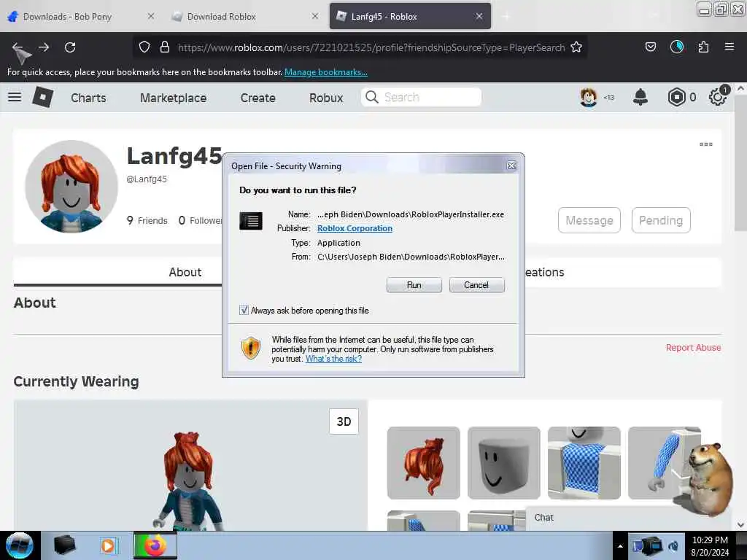Toggle the 3D avatar view button

[x=344, y=421]
